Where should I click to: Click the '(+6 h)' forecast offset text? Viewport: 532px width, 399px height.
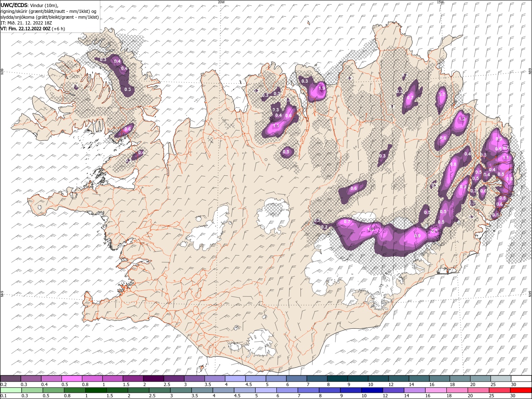pyautogui.click(x=58, y=29)
